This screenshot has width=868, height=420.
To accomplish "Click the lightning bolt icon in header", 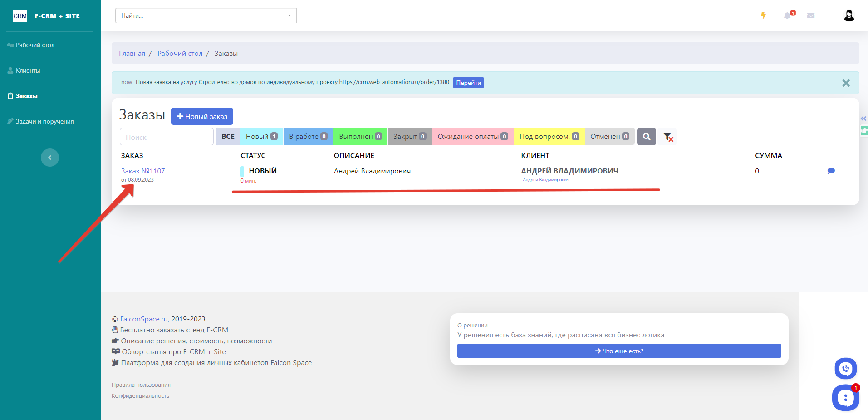I will pos(764,15).
